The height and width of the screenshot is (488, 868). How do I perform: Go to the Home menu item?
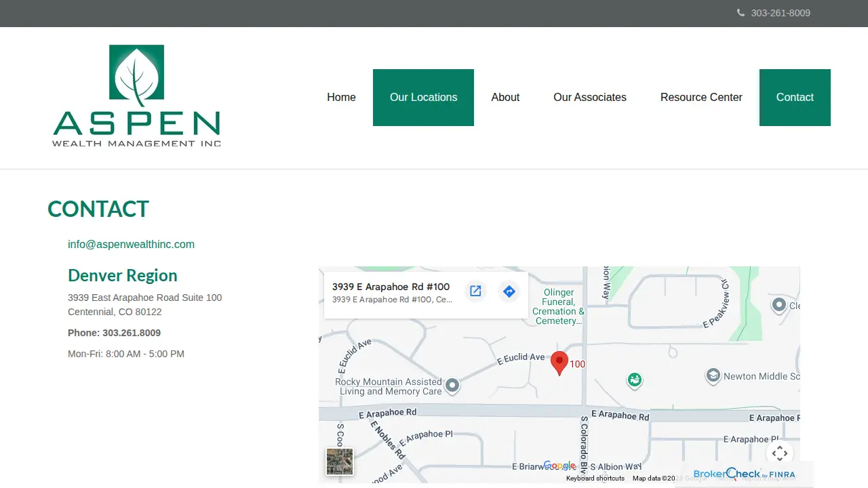click(x=341, y=98)
